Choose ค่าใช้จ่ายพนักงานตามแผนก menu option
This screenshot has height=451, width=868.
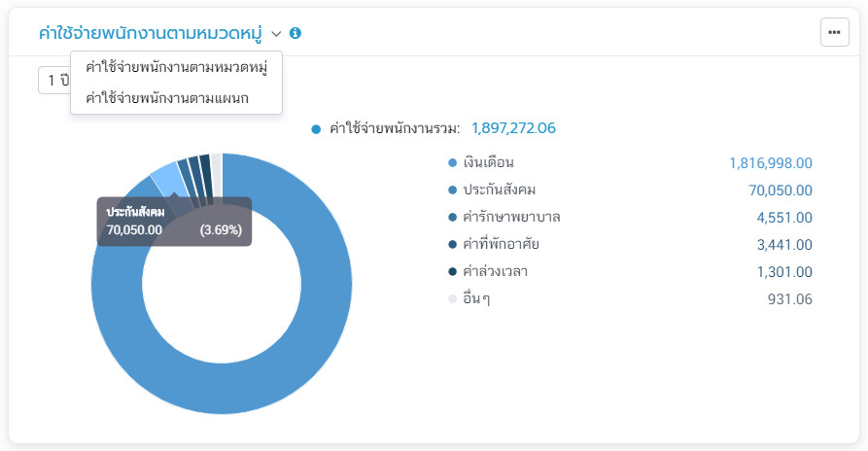[x=166, y=96]
